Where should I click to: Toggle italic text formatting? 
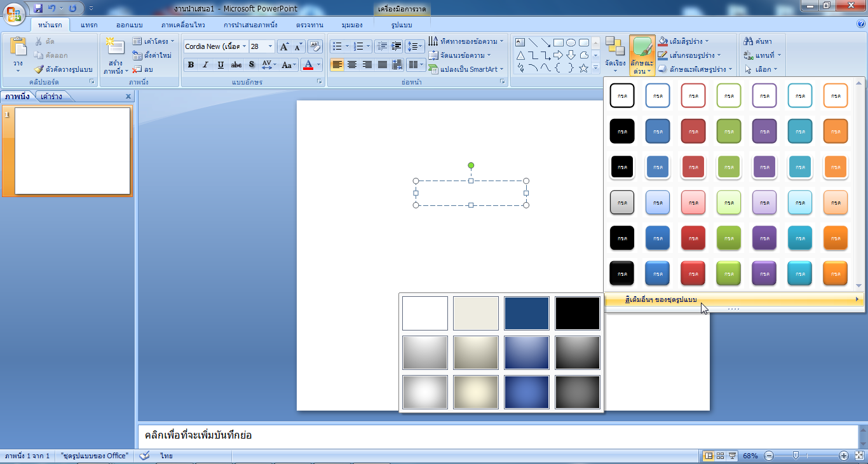point(205,65)
